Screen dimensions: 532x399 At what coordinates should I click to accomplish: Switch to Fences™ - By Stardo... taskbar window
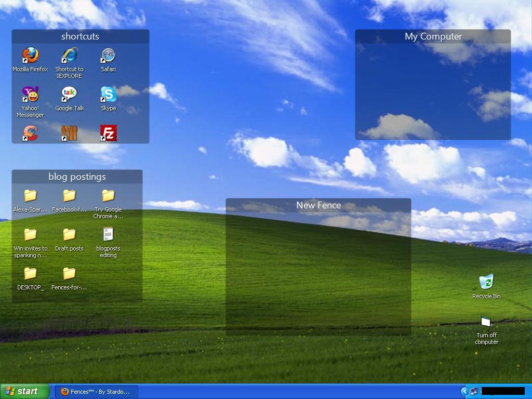pos(97,392)
